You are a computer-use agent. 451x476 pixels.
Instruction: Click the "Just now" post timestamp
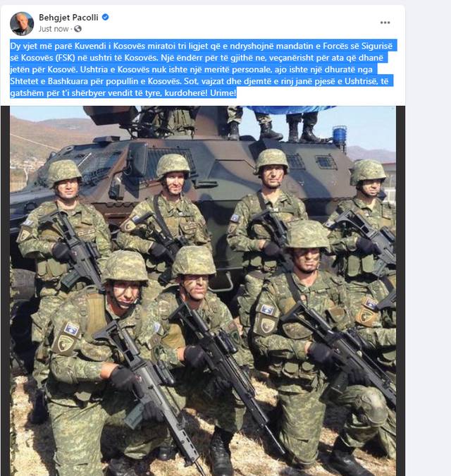54,29
